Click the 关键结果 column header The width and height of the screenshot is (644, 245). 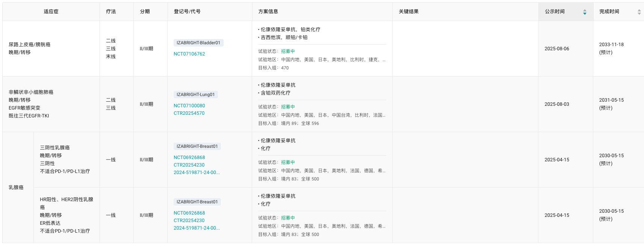[x=409, y=12]
